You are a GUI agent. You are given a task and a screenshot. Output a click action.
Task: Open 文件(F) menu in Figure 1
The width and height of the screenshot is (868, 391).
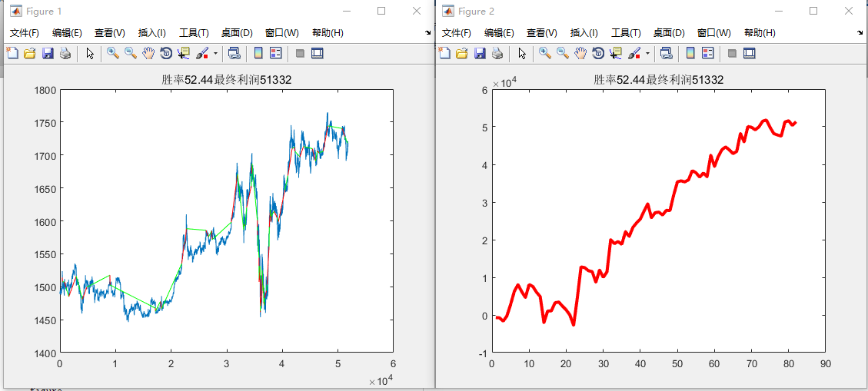tap(25, 32)
